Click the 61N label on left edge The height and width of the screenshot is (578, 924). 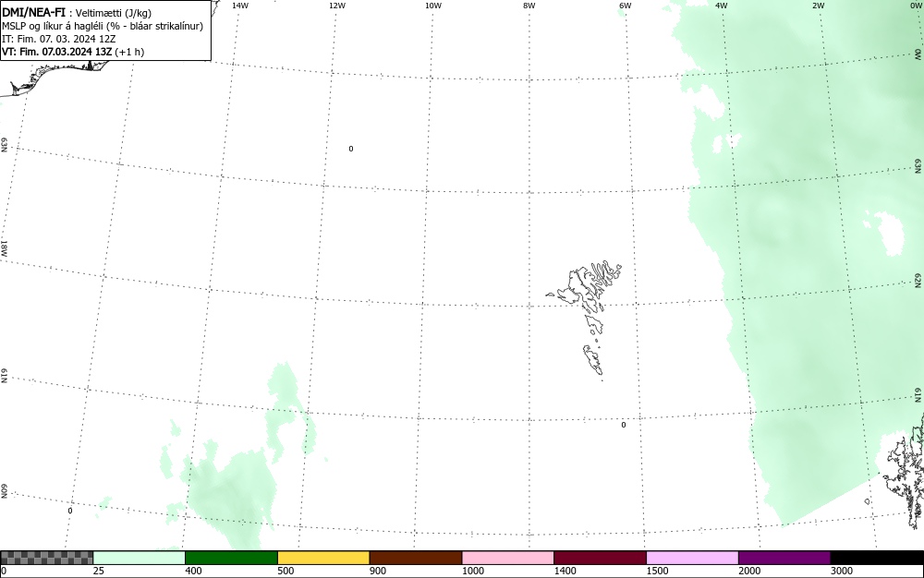pyautogui.click(x=4, y=376)
